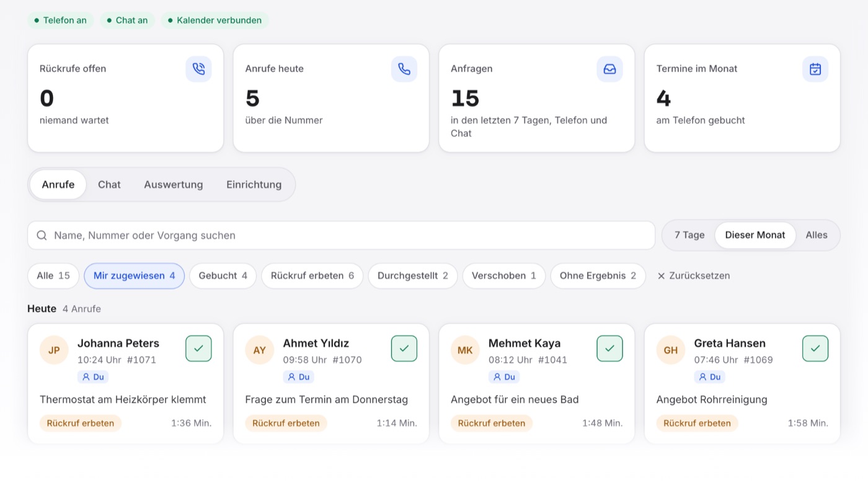Open 'Frage zum Termin am Donnerstag' call
Image resolution: width=868 pixels, height=488 pixels.
327,400
